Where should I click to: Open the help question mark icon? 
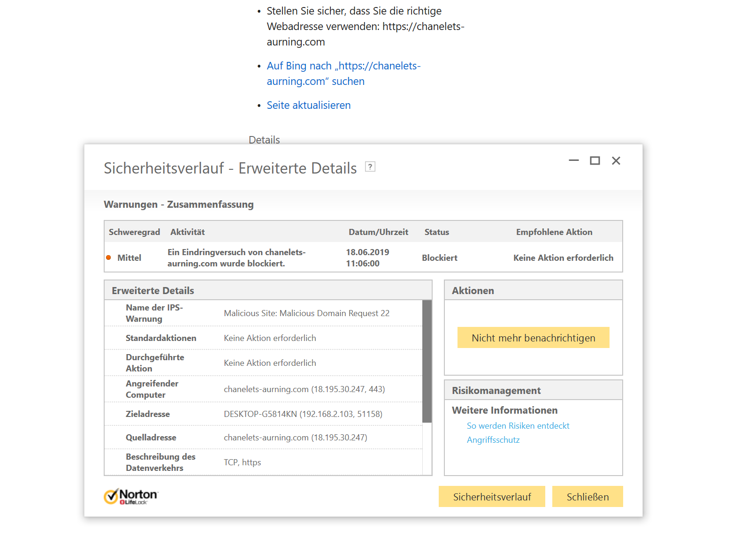(x=370, y=166)
